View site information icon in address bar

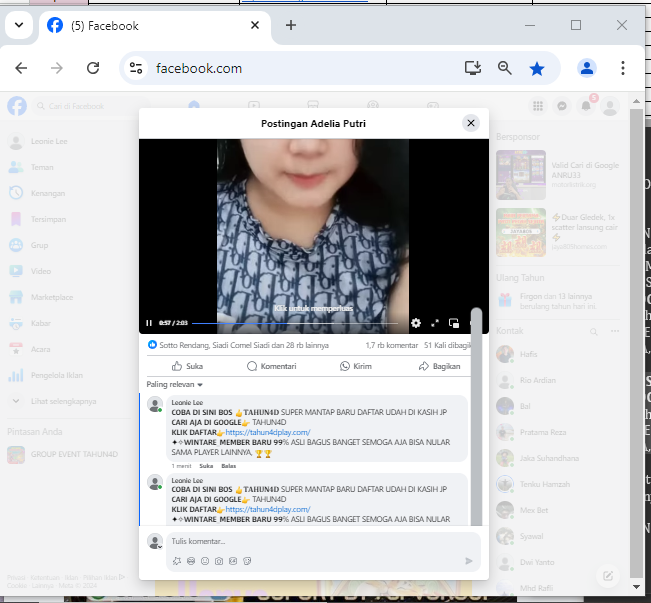pos(136,68)
